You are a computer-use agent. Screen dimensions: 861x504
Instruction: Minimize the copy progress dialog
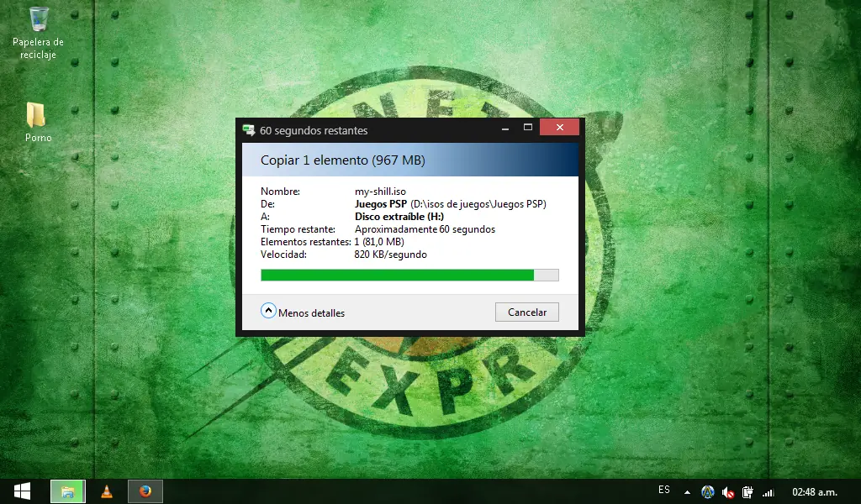coord(505,128)
